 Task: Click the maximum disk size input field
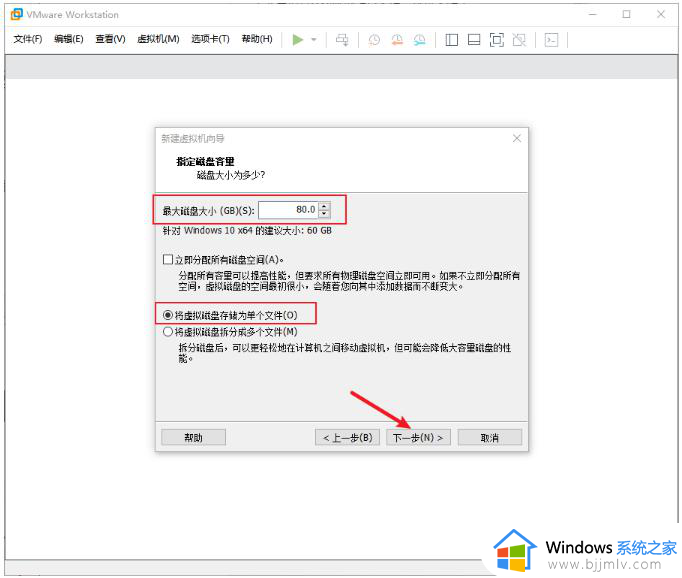click(x=288, y=210)
